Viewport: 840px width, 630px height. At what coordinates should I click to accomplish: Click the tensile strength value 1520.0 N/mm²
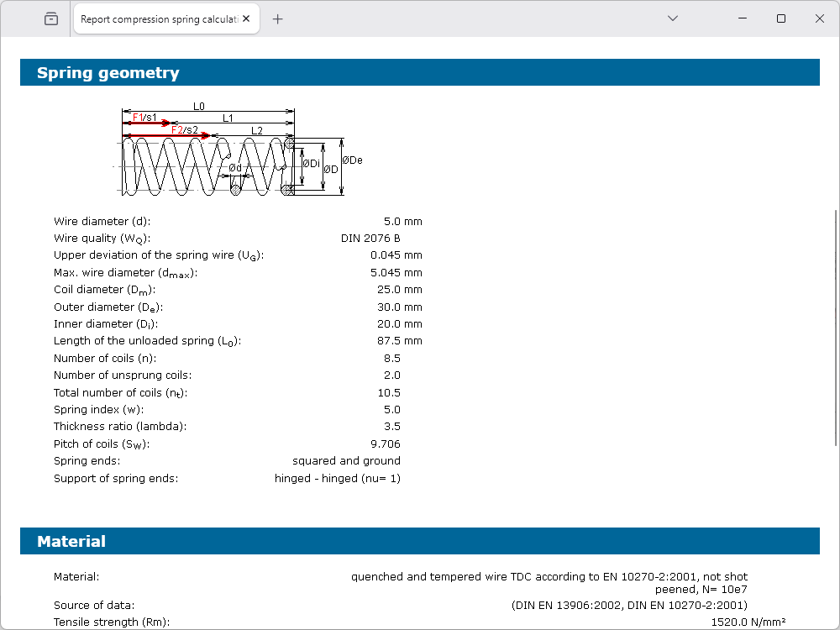point(748,622)
